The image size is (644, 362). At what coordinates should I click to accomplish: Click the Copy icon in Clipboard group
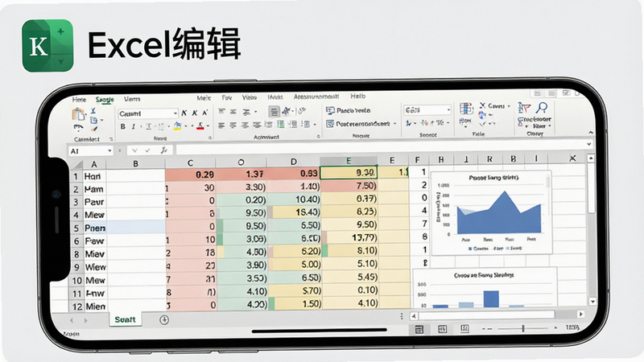tap(93, 120)
